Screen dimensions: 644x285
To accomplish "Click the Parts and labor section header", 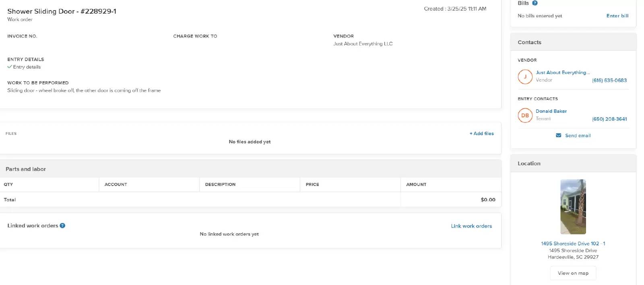I will (x=26, y=169).
